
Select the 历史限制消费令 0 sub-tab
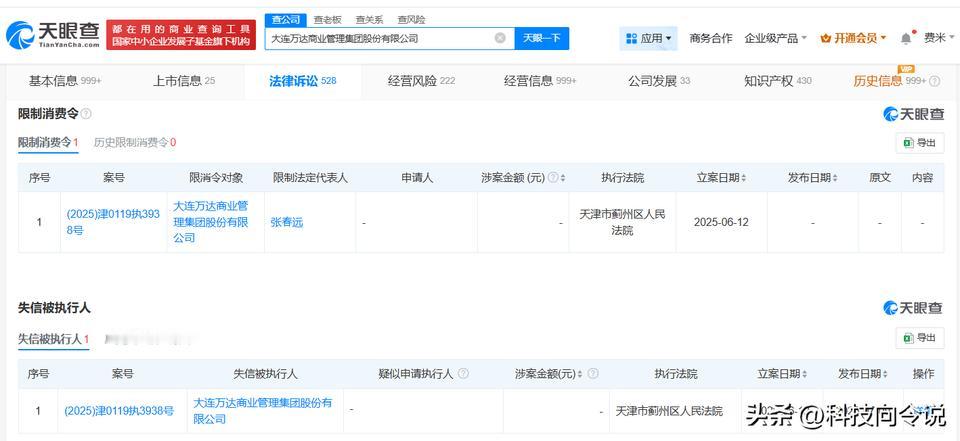135,143
